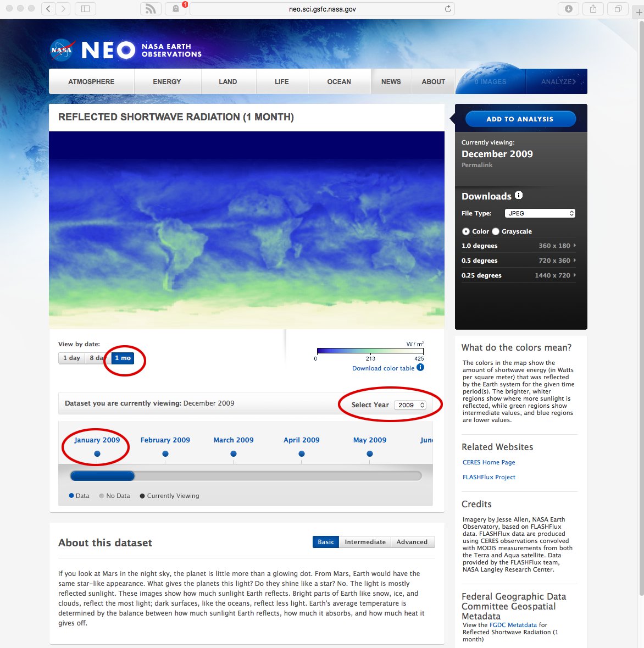The height and width of the screenshot is (648, 644).
Task: Open the ENERGY menu
Action: point(167,82)
